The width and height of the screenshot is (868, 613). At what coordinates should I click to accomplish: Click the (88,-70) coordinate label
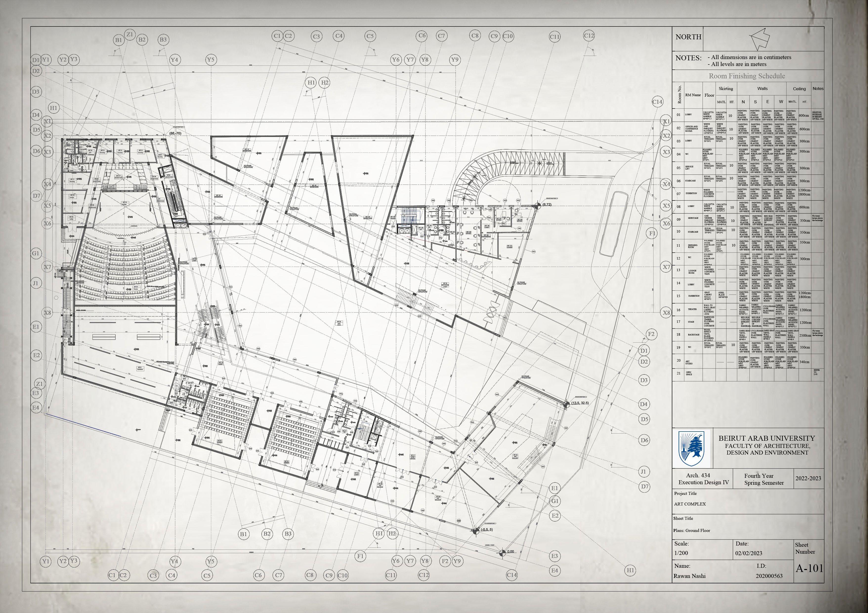[x=175, y=133]
